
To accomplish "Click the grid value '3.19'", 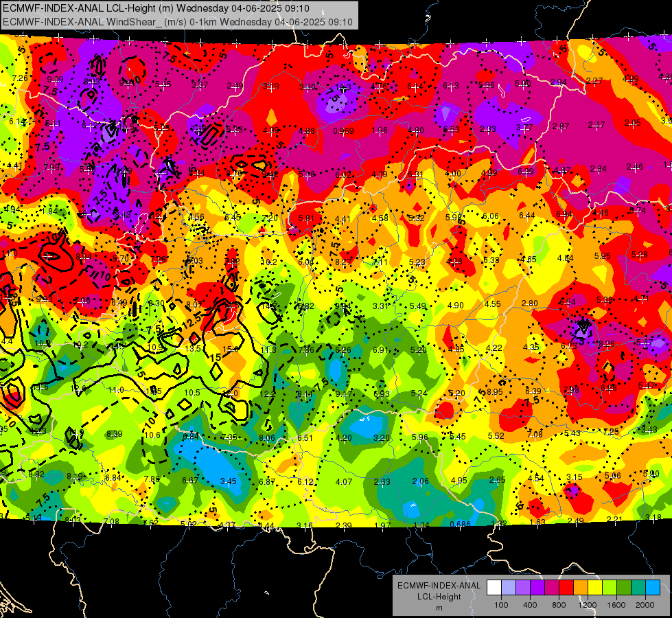I will point(271,87).
